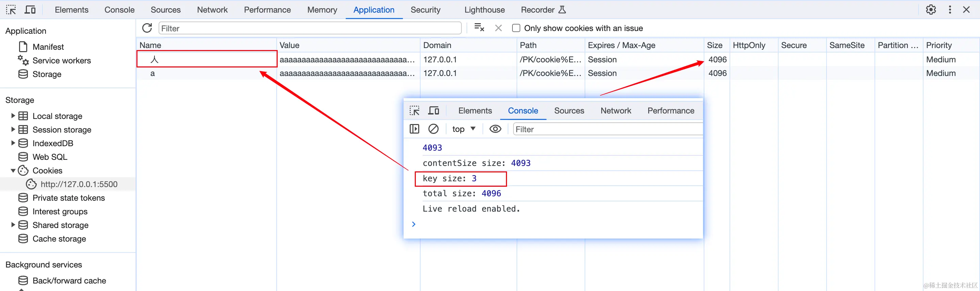Enable Only show cookies with an issue

516,28
